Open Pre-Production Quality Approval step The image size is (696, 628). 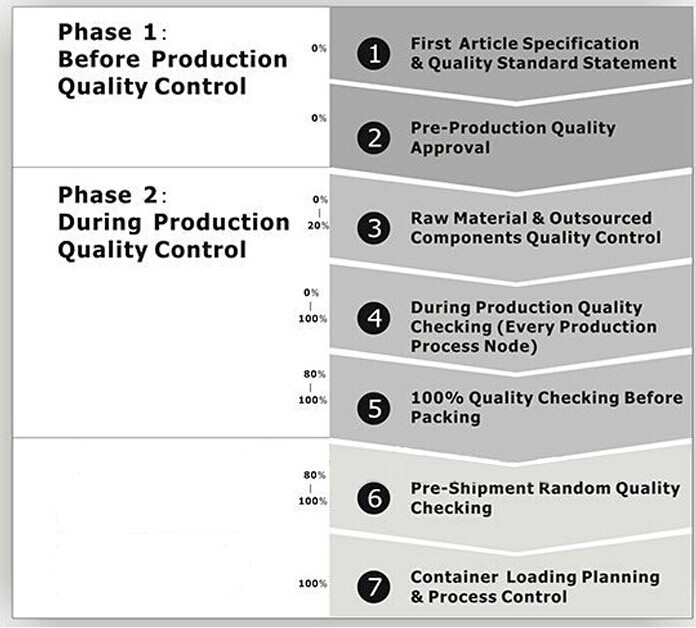513,138
